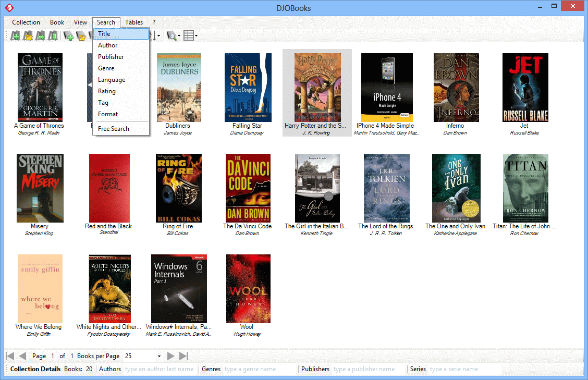
Task: Click the open collection folder icon
Action: pyautogui.click(x=28, y=35)
